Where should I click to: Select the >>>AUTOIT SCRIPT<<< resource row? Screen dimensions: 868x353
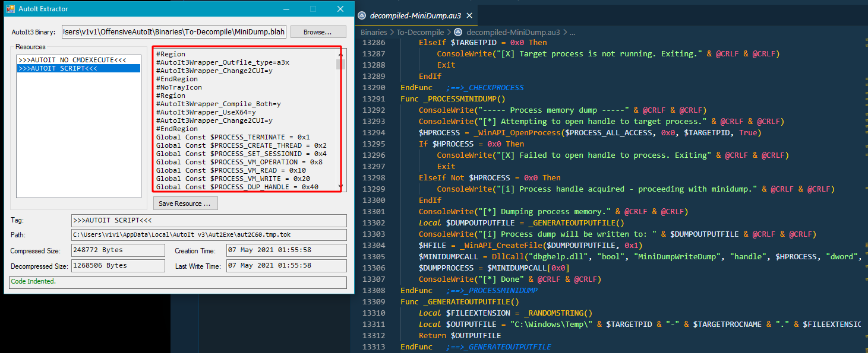click(x=78, y=69)
